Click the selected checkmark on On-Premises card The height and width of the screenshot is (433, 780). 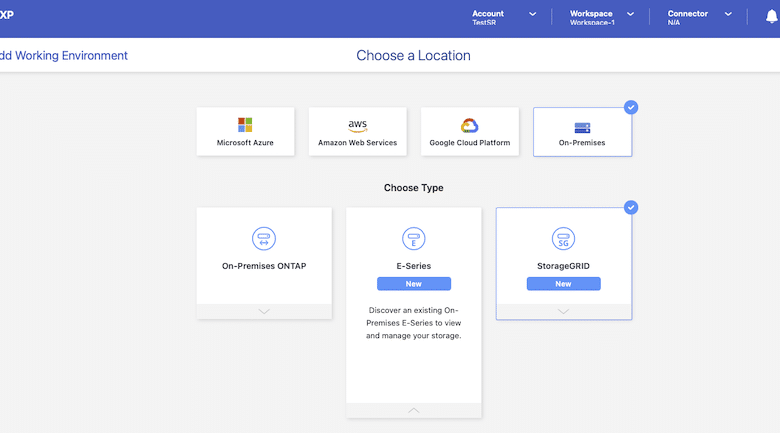coord(631,108)
